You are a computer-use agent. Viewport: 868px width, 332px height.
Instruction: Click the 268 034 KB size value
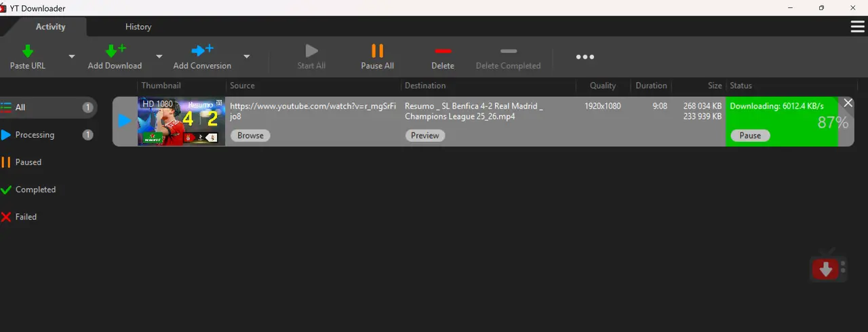[703, 106]
